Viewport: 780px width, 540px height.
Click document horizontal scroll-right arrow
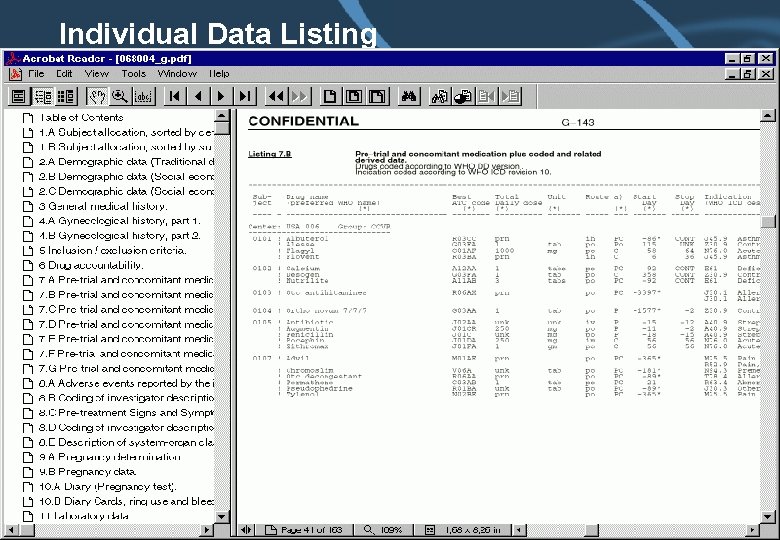click(x=753, y=530)
